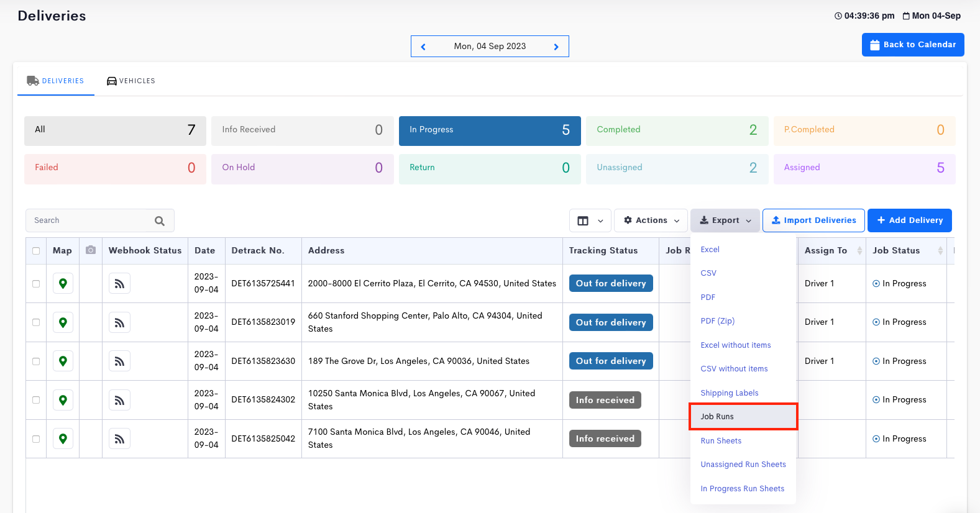Click Detrack No. DET6135823630
The height and width of the screenshot is (513, 980).
pos(263,361)
